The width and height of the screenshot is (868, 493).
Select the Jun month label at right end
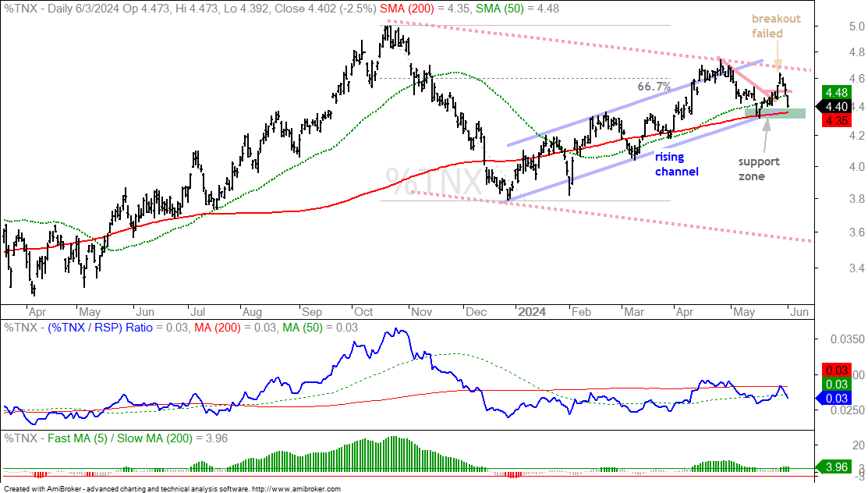tap(799, 312)
